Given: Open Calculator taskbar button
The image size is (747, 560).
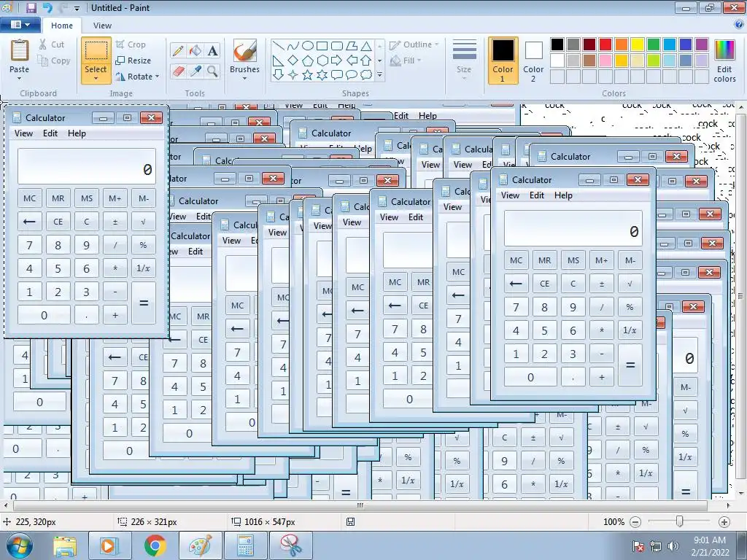Looking at the screenshot, I should (245, 545).
